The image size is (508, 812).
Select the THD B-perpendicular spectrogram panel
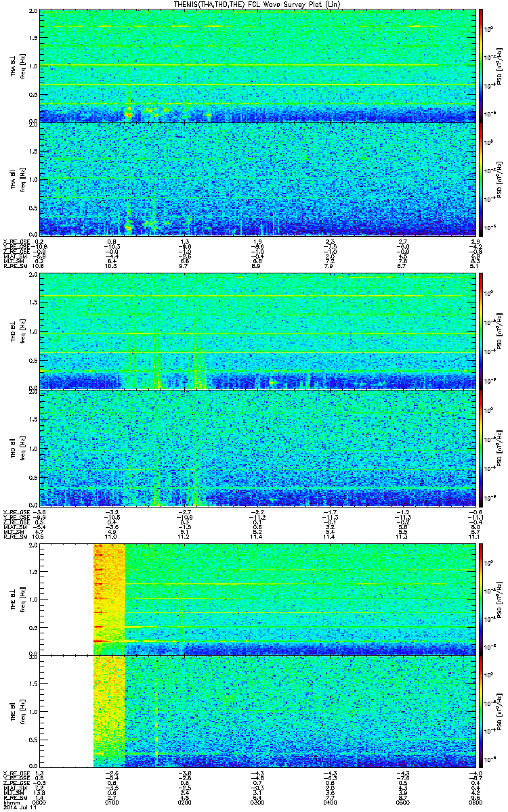pos(256,330)
